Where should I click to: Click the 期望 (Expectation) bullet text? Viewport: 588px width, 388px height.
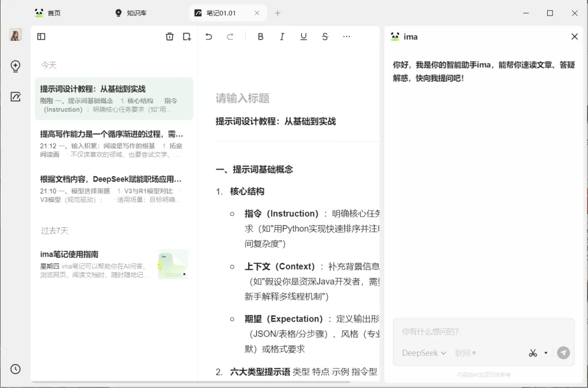coord(312,334)
